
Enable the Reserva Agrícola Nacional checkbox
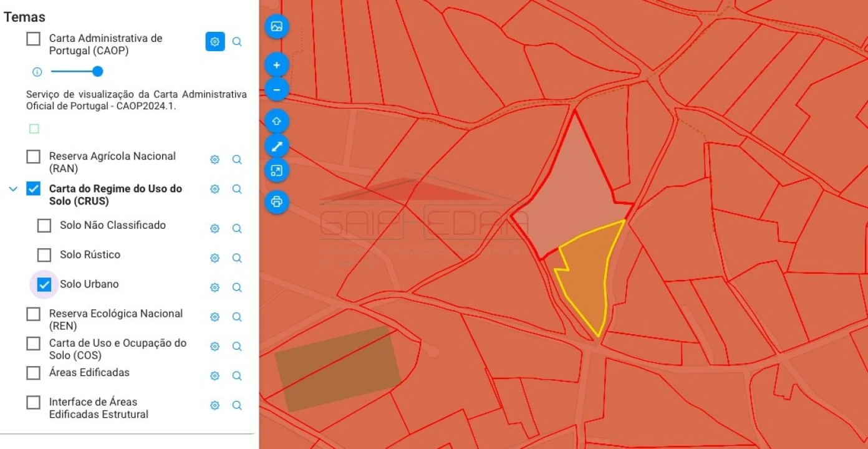(x=34, y=157)
